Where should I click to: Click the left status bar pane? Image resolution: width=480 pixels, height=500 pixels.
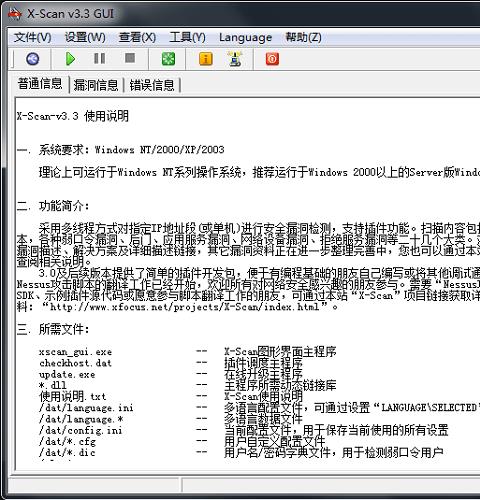94,484
